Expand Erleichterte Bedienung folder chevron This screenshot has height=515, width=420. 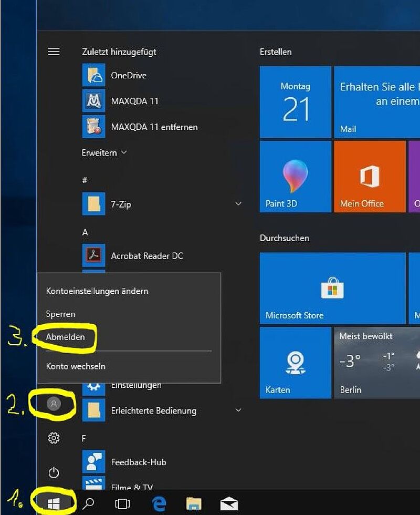pyautogui.click(x=238, y=410)
